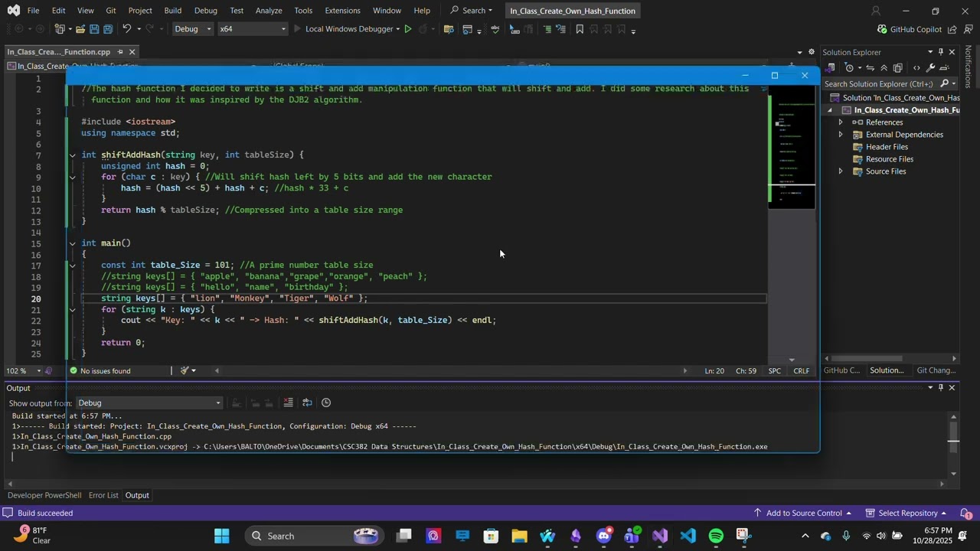
Task: Open Debug solution configuration dropdown
Action: (193, 29)
